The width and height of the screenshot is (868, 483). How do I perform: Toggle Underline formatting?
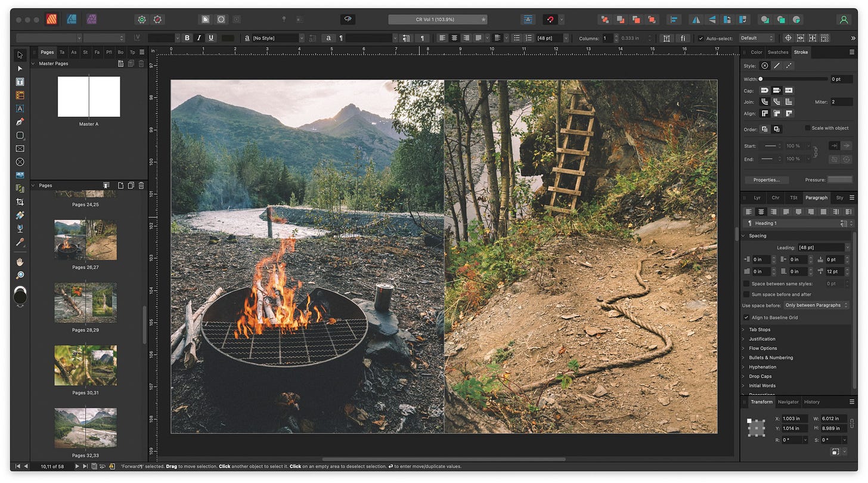(211, 38)
